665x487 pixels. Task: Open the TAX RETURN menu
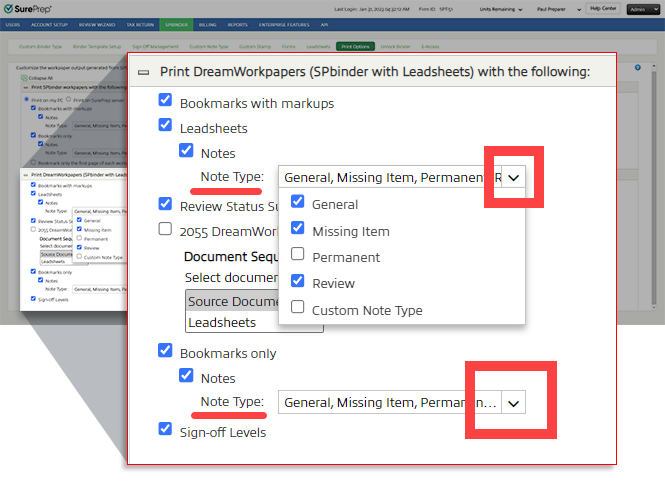(x=140, y=25)
